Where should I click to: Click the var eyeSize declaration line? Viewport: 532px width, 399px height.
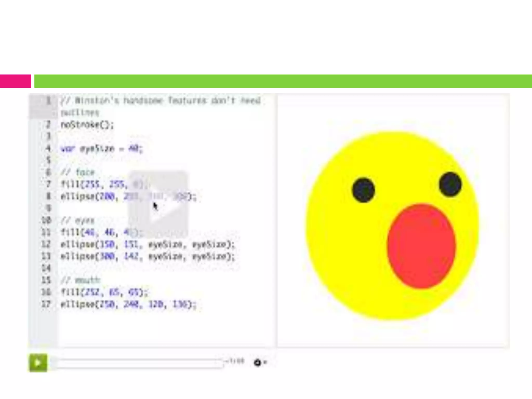click(x=101, y=149)
